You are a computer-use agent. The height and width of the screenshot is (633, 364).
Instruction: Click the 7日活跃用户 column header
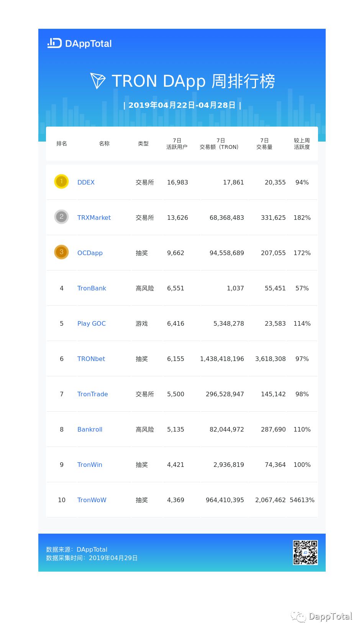coord(177,143)
